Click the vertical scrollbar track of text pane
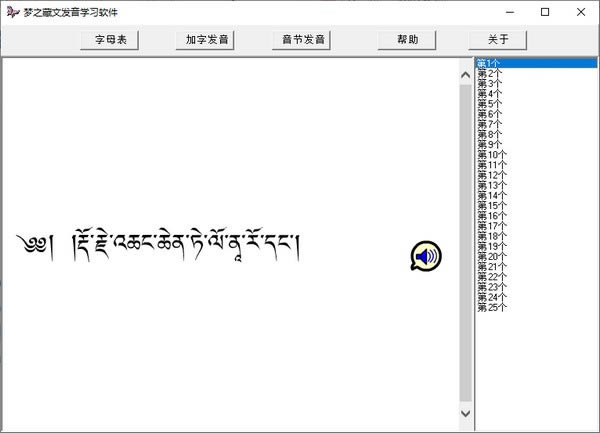600x433 pixels. (x=465, y=240)
